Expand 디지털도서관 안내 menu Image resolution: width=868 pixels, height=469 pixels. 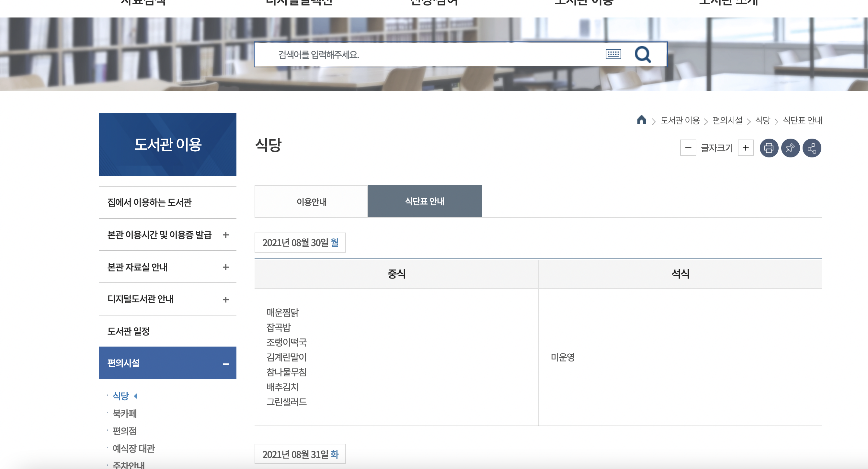click(x=225, y=300)
